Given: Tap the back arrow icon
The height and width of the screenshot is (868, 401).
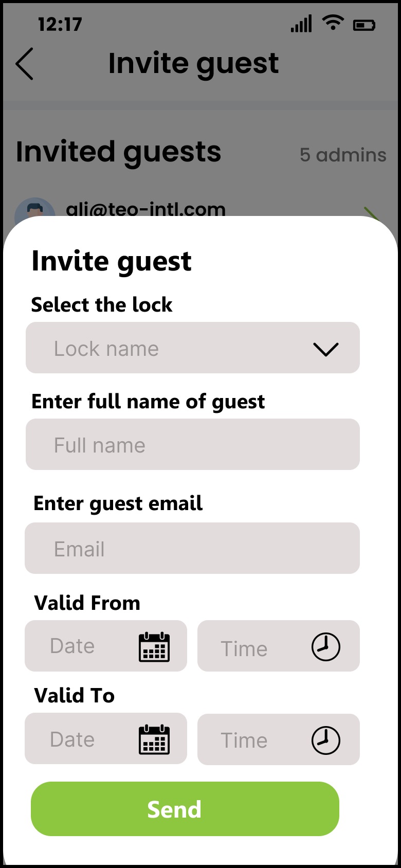Looking at the screenshot, I should pos(25,64).
